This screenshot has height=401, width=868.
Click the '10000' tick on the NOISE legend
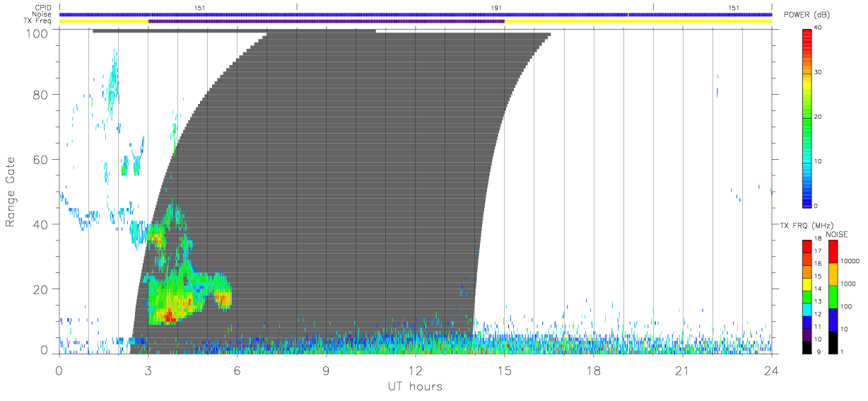coord(850,261)
